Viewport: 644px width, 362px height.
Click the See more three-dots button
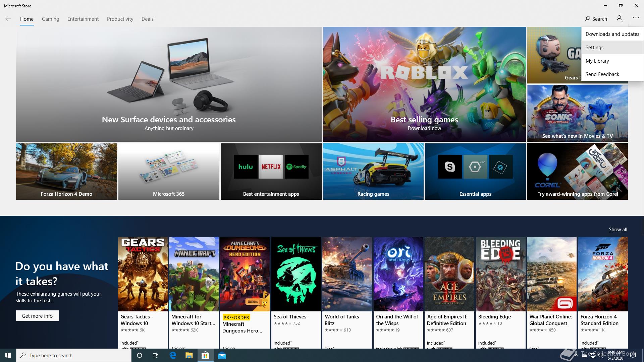[636, 18]
